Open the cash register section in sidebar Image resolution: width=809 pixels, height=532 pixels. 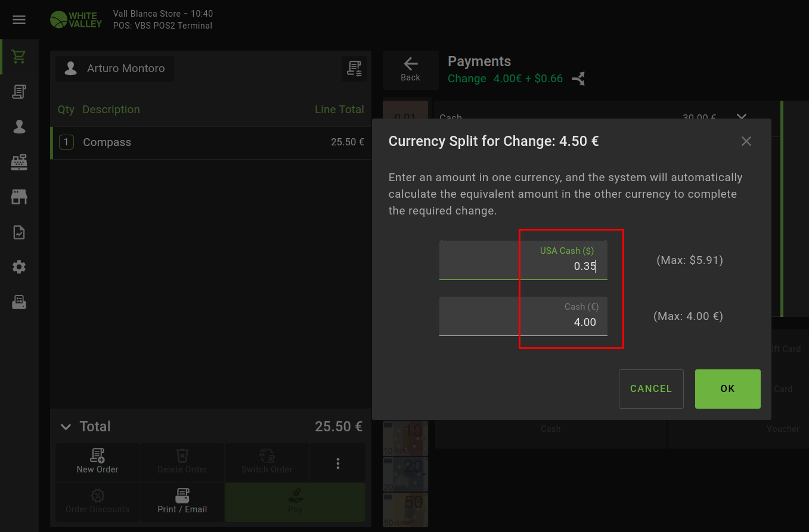coord(19,162)
